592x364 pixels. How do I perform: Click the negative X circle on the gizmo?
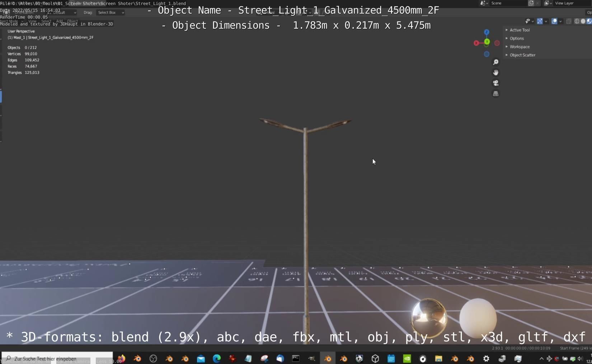[497, 43]
